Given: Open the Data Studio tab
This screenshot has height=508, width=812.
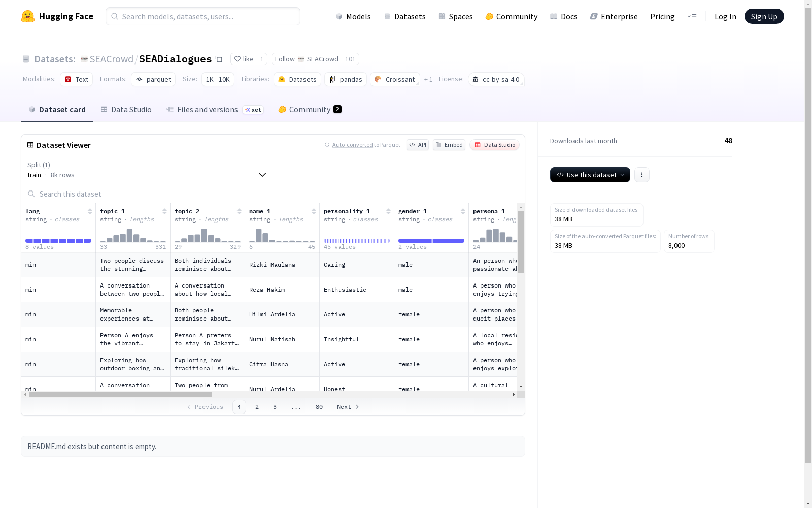Looking at the screenshot, I should pos(126,110).
